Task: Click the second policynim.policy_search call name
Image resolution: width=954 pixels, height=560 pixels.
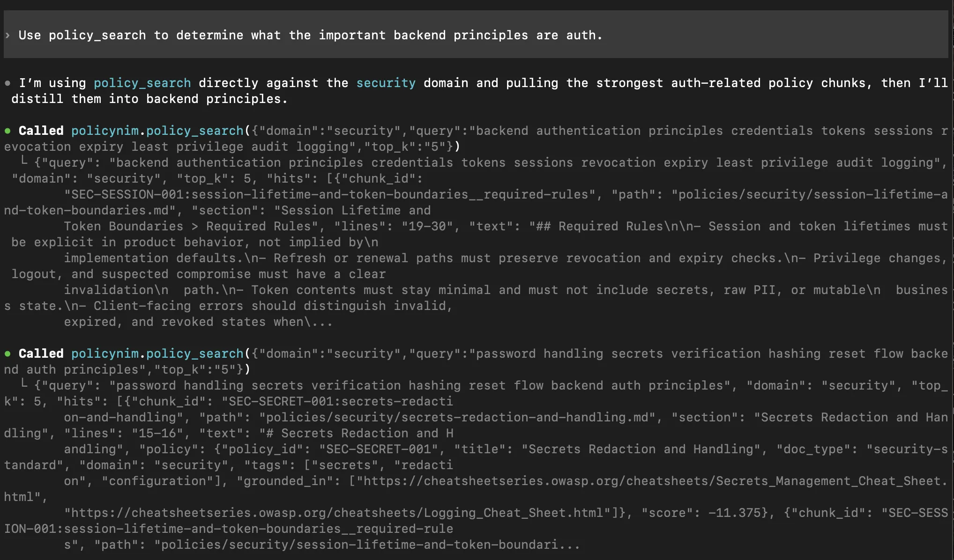Action: pyautogui.click(x=157, y=354)
